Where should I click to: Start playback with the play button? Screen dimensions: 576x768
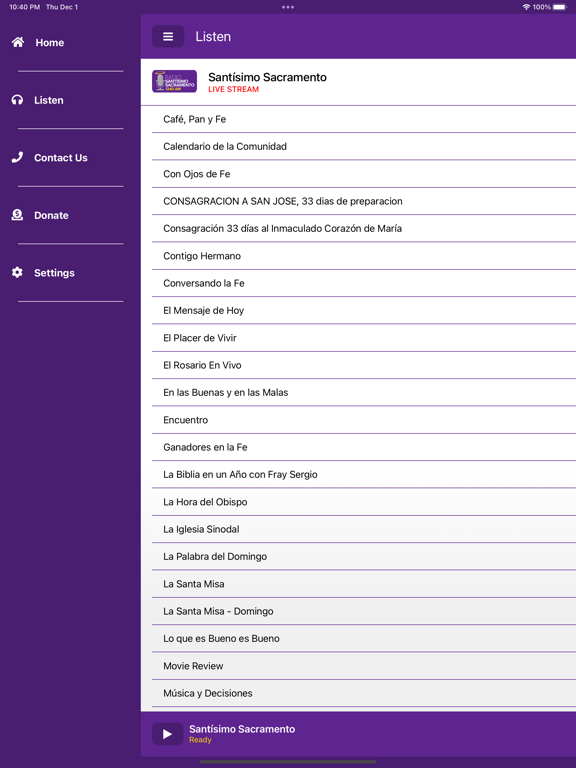point(168,734)
